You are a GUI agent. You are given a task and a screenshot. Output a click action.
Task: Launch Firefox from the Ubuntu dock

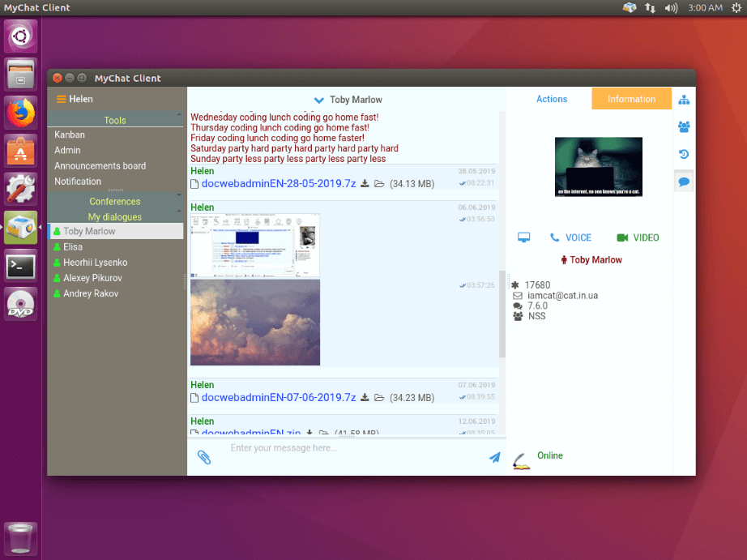point(19,112)
